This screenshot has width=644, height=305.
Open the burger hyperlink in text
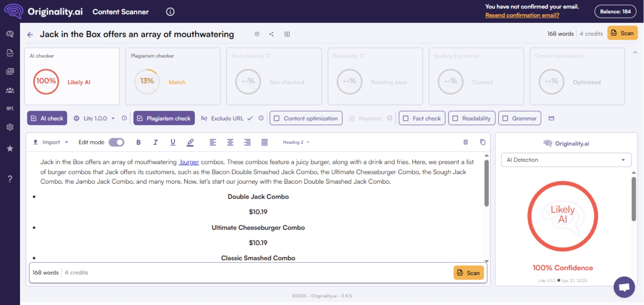(189, 162)
